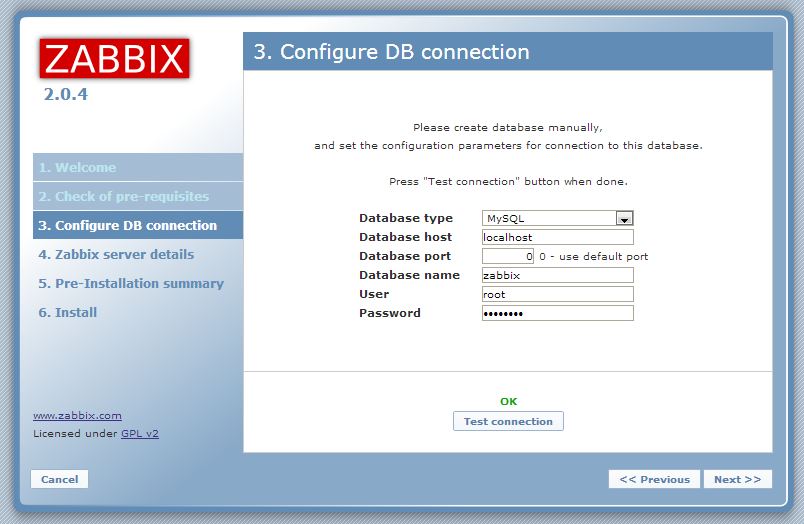The height and width of the screenshot is (524, 804).
Task: Open the GPL v2 license link
Action: 140,434
